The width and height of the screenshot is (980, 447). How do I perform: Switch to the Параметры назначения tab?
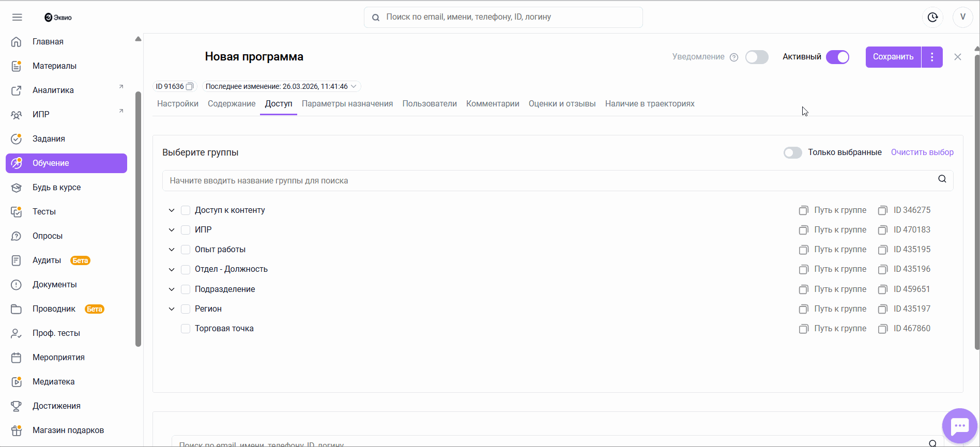347,104
